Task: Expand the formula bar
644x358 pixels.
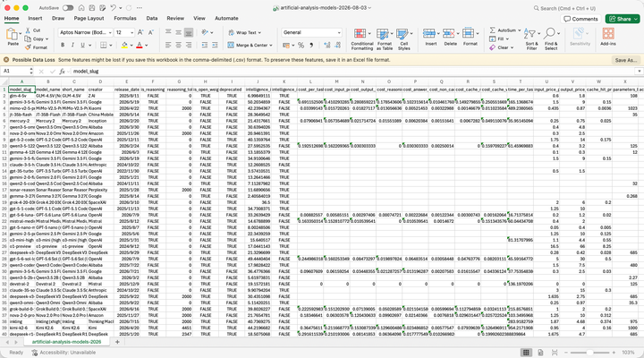Action: [x=639, y=71]
